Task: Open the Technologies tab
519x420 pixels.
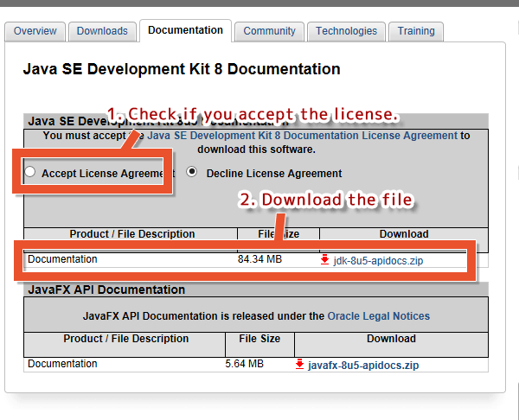Action: (346, 31)
